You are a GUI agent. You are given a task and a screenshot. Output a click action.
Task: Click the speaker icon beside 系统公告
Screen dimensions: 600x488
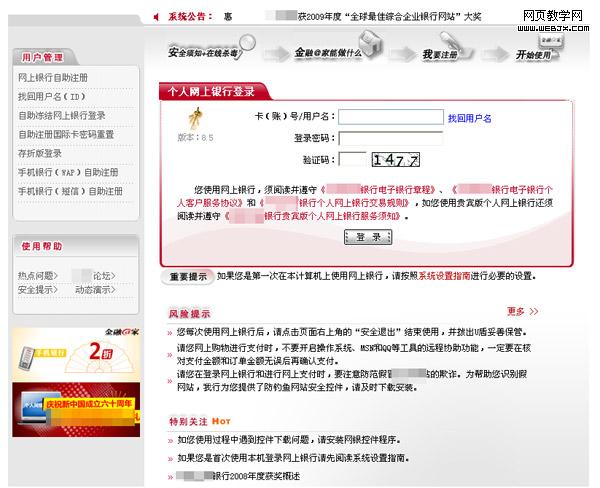click(156, 17)
